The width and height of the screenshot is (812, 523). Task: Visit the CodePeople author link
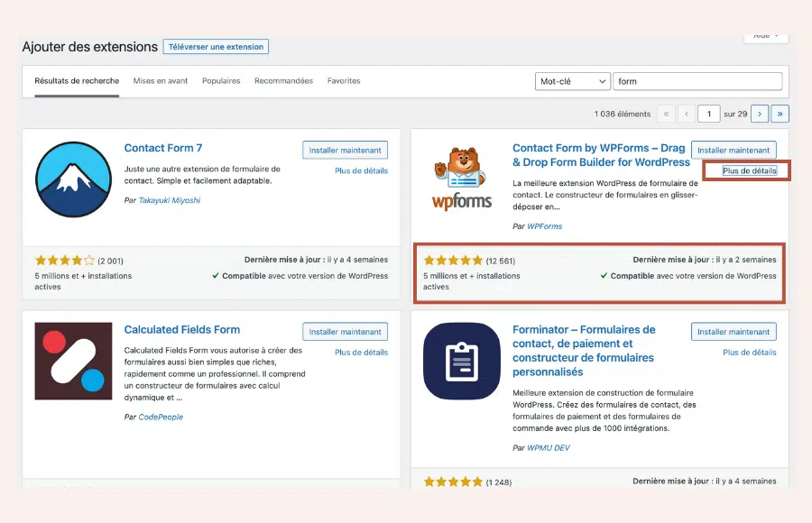click(161, 417)
